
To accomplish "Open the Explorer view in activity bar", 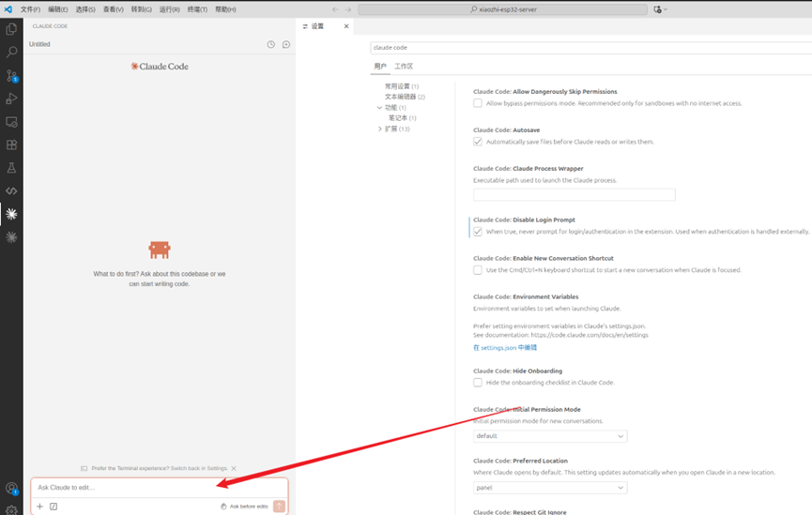I will (x=11, y=29).
